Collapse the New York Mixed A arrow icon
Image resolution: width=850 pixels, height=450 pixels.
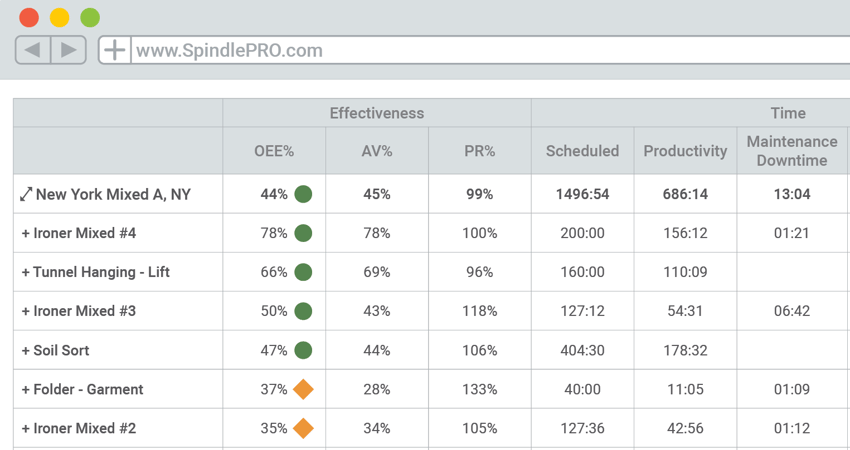(x=26, y=194)
